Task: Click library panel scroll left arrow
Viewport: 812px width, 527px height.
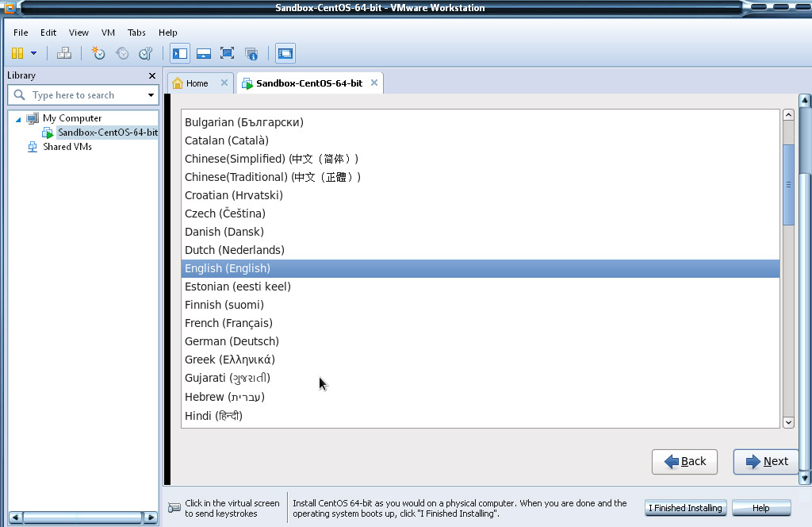Action: [15, 517]
